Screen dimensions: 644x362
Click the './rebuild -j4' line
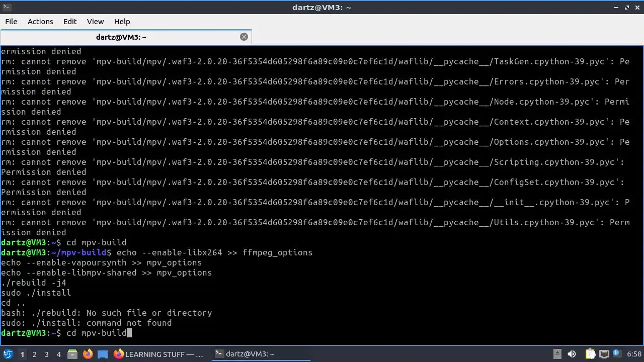point(33,283)
